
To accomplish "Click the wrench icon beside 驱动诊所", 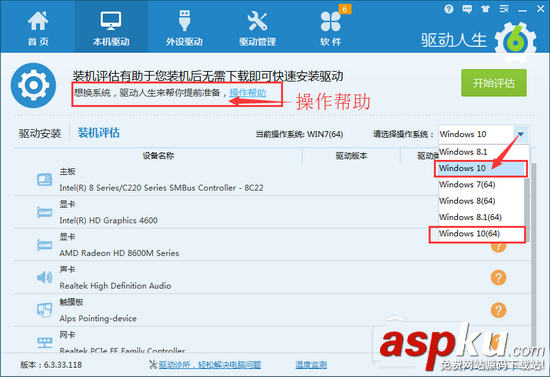I will [x=153, y=365].
